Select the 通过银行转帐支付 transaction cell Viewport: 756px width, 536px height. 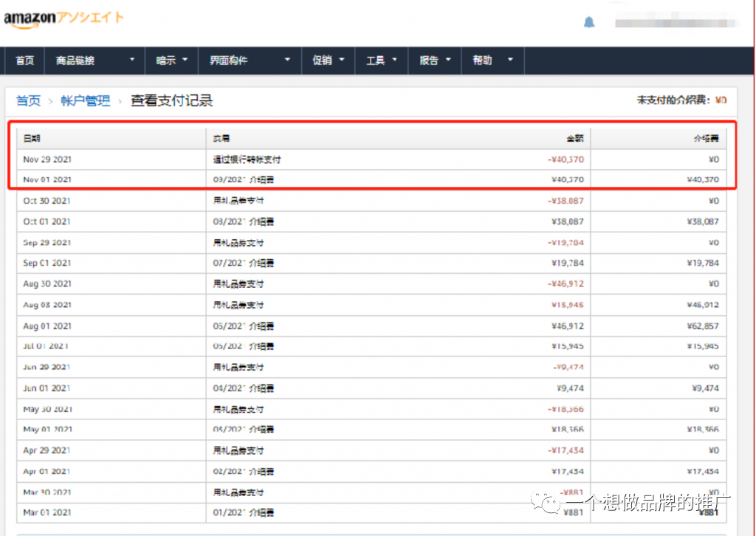point(247,159)
